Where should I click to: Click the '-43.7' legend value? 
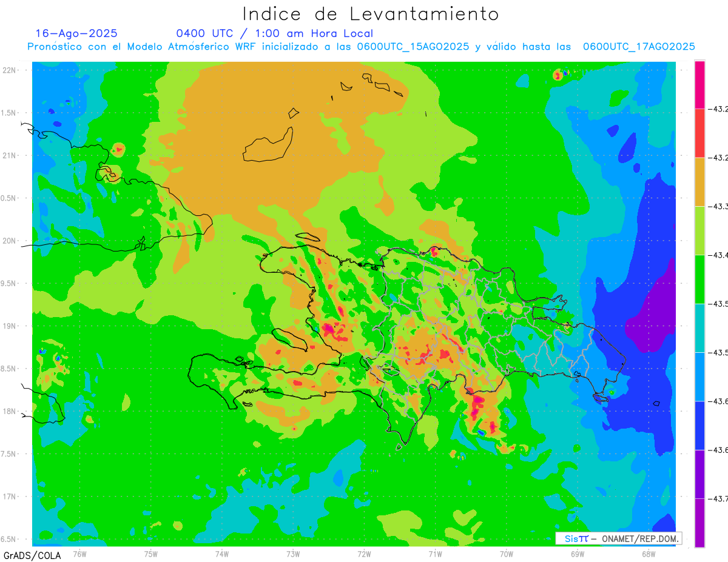pos(718,498)
